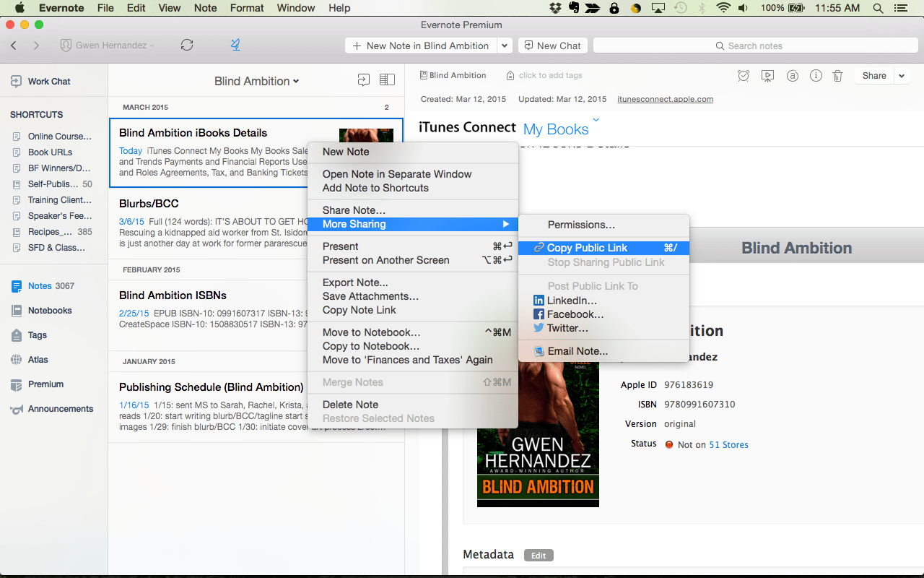Open the activity feed satellite icon
The height and width of the screenshot is (578, 924).
(235, 45)
